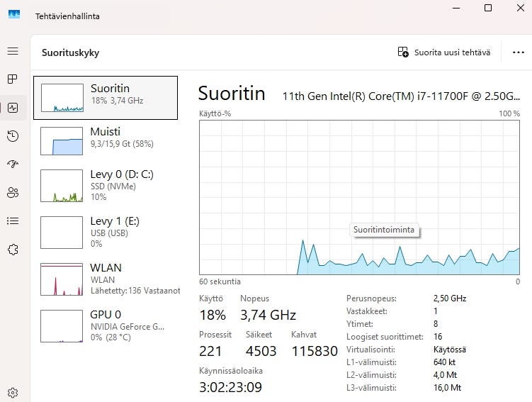Select the WLAN network entry

tap(106, 279)
